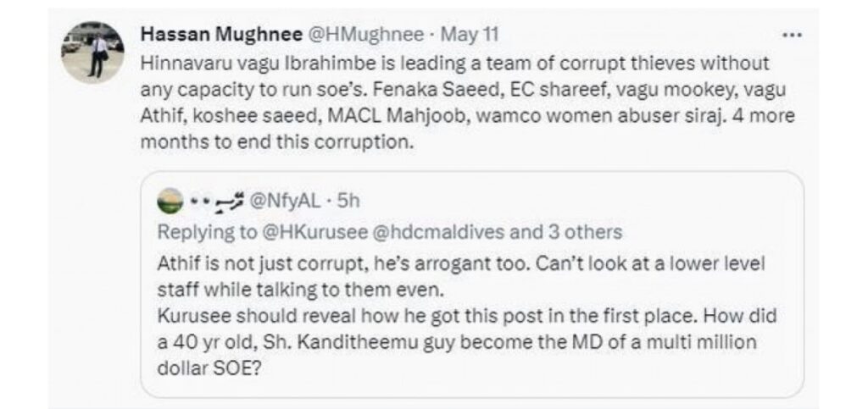Open the three-dot more options menu
This screenshot has width=868, height=409.
pos(791,36)
